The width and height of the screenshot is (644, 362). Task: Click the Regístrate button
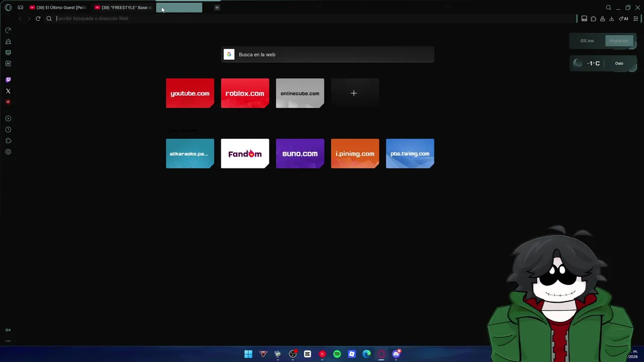tap(619, 41)
